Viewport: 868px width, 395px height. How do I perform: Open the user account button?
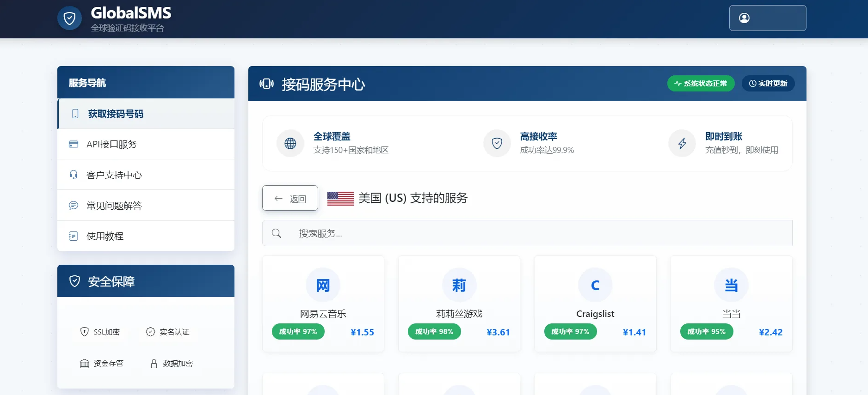(x=768, y=18)
